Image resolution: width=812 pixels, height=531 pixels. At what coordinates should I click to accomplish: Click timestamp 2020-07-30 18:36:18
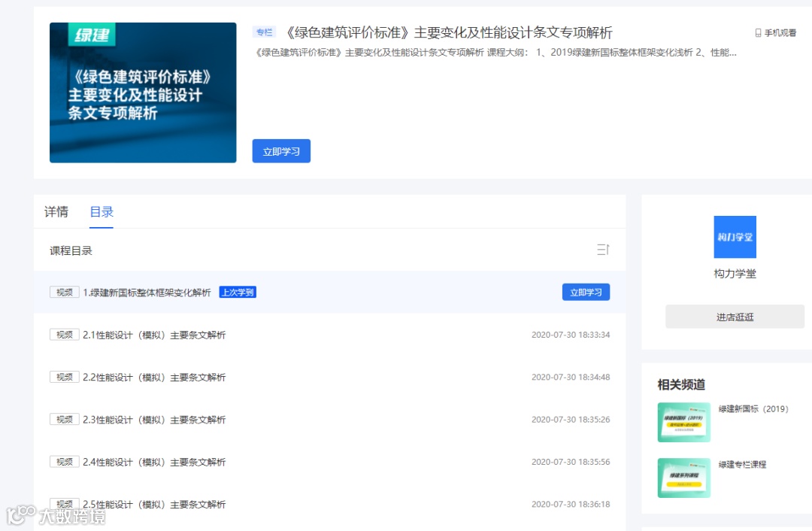click(x=571, y=504)
